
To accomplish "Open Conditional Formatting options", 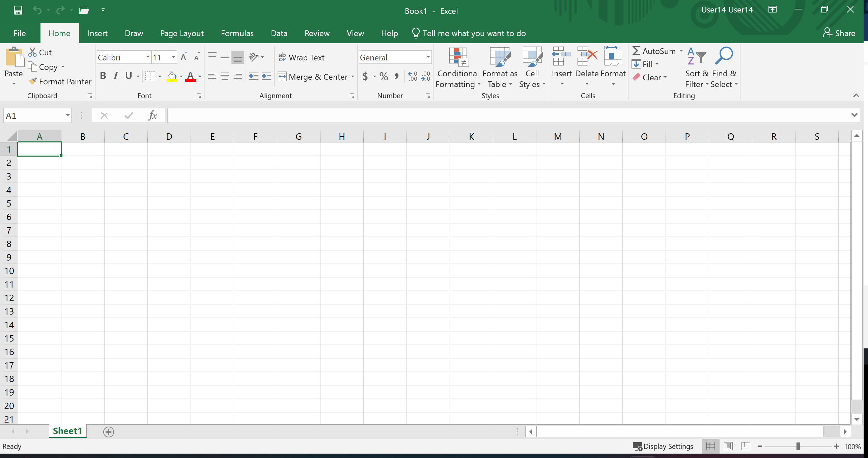I will click(458, 68).
